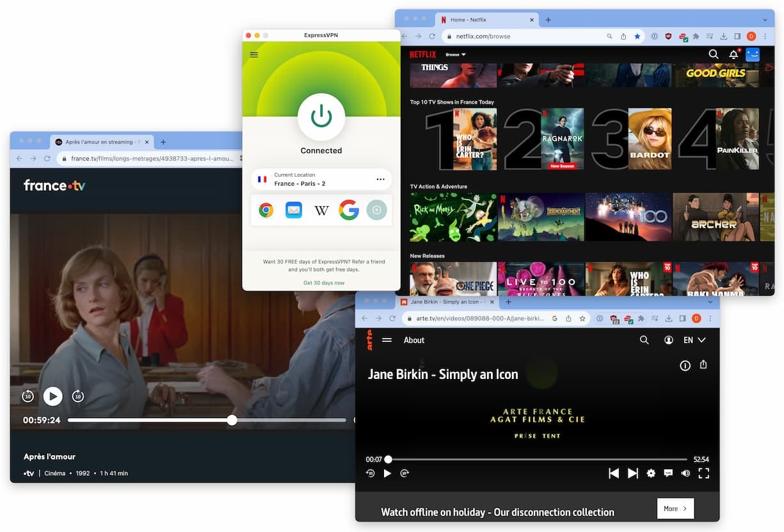Select the Après l'amour en streaming tab
Screen dimensions: 784x532
pyautogui.click(x=102, y=142)
